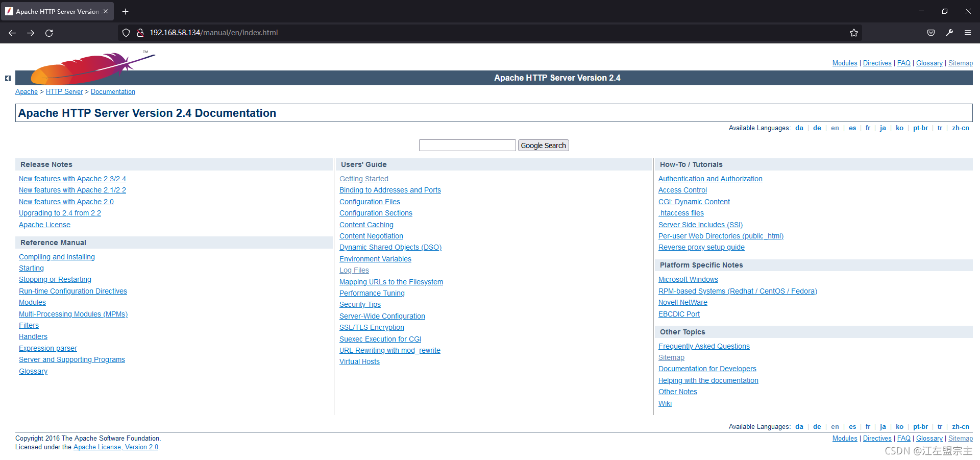Open Apache License, Version 2.0 footer link

coord(116,447)
